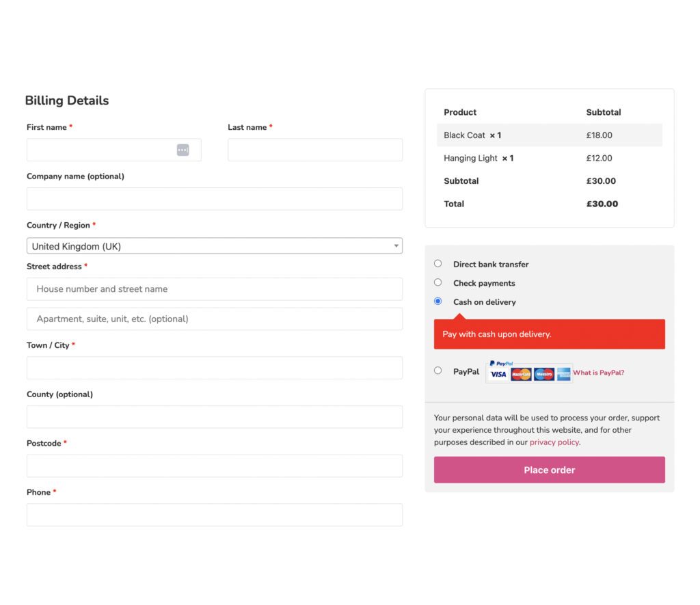
Task: Click the Phone number field
Action: click(214, 515)
